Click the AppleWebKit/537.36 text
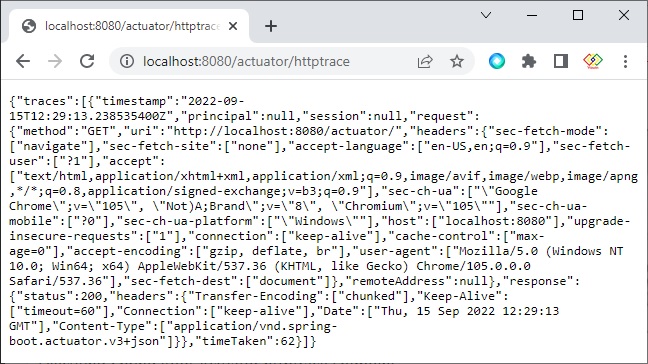The height and width of the screenshot is (364, 648). point(202,266)
